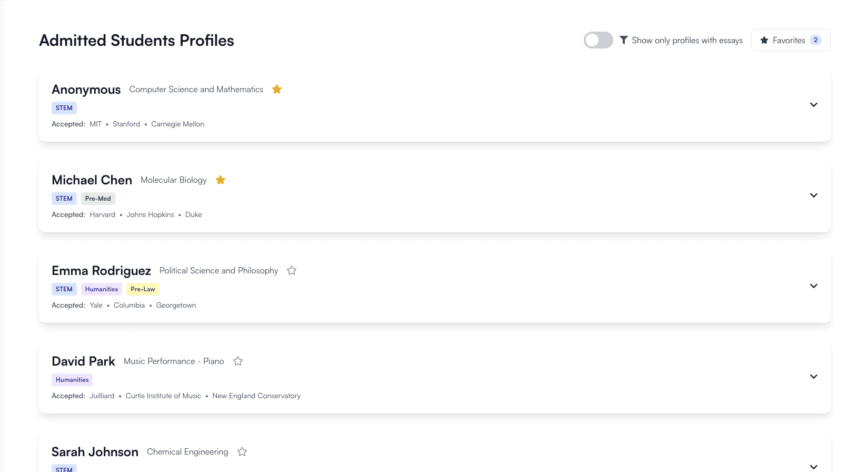Expand Sarah Johnson's profile chevron
Viewport: 868px width, 472px height.
[814, 467]
